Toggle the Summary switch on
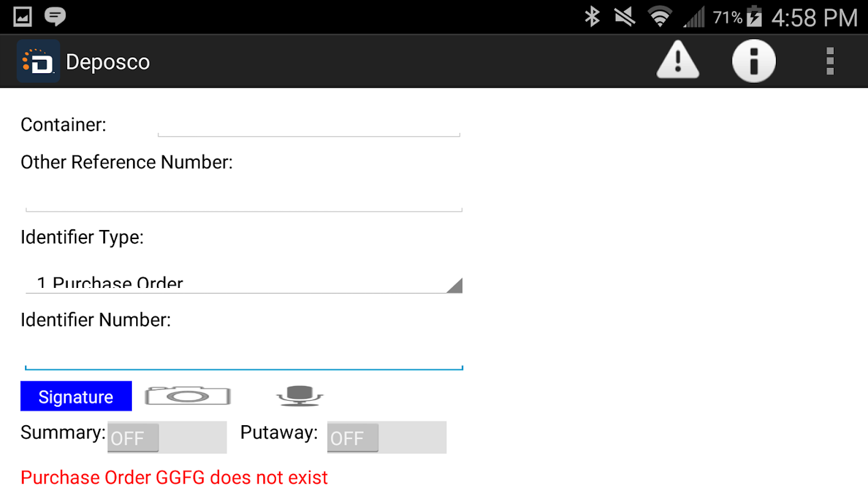This screenshot has width=868, height=488. pos(167,437)
